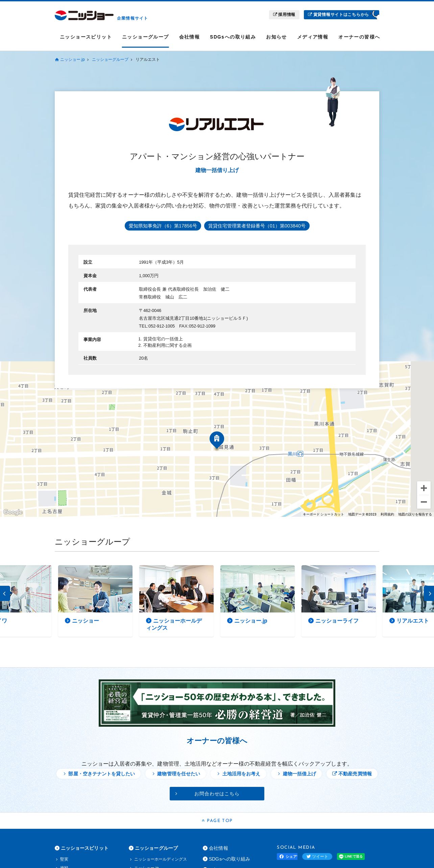Select ニッショーグループ in the top navigation
Screen dimensions: 434x868
145,37
